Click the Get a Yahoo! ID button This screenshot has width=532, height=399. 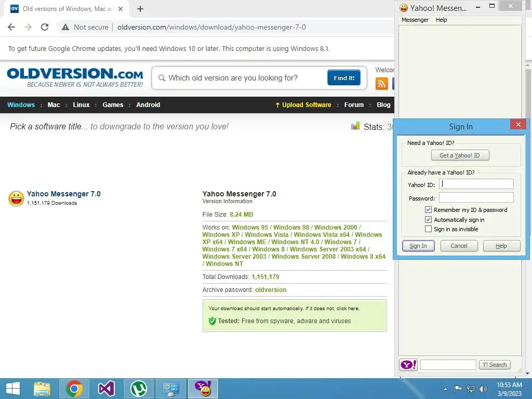click(460, 155)
